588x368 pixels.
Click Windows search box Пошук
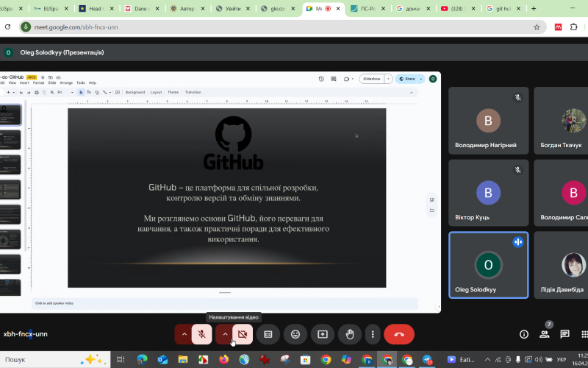click(x=55, y=359)
